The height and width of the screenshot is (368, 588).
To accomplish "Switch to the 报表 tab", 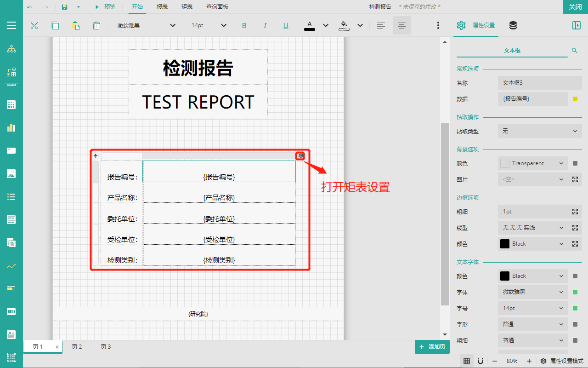I will (162, 7).
